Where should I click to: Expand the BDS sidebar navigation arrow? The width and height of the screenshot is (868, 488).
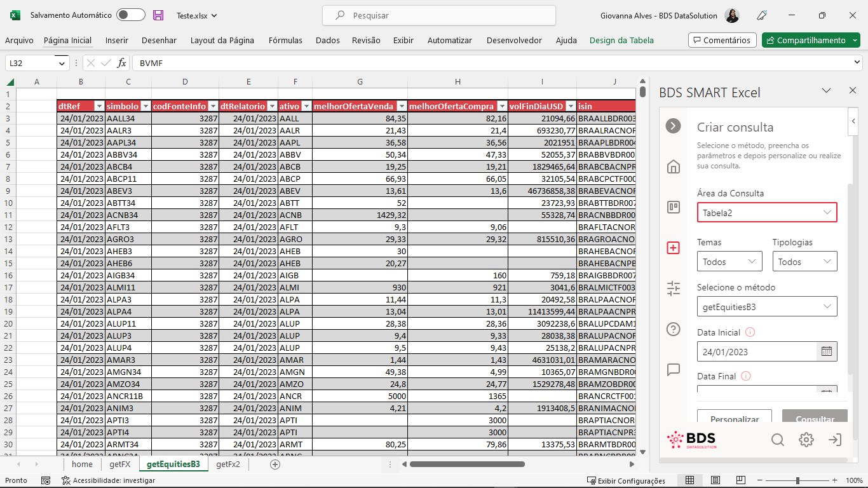(x=673, y=126)
